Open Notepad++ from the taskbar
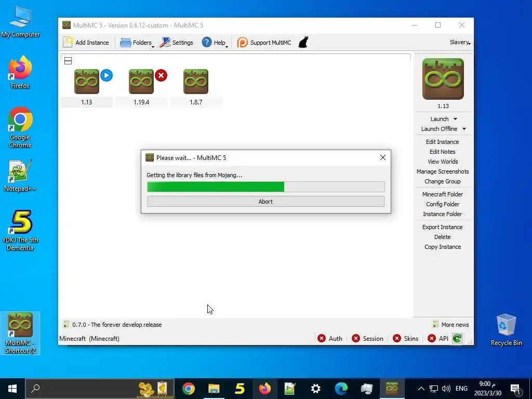 click(290, 389)
